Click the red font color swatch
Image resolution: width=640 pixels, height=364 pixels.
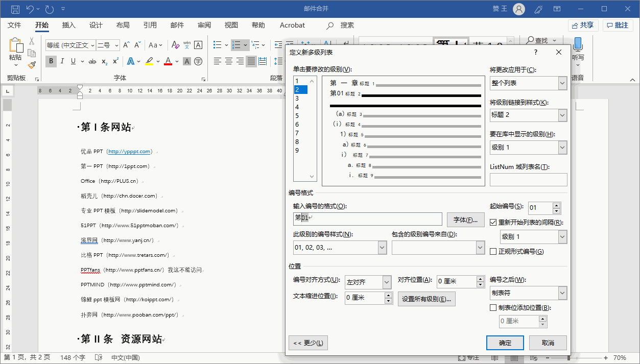[x=168, y=61]
